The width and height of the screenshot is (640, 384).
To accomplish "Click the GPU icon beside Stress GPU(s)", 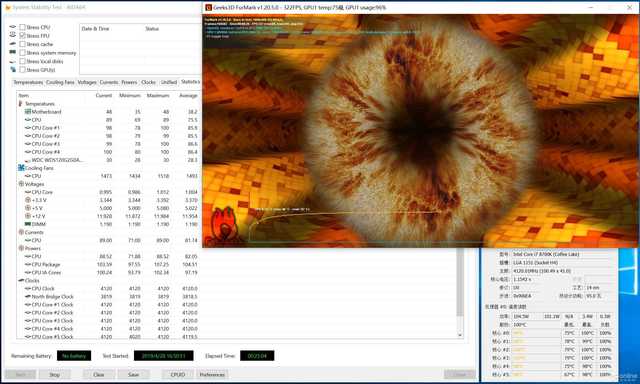I will (13, 69).
